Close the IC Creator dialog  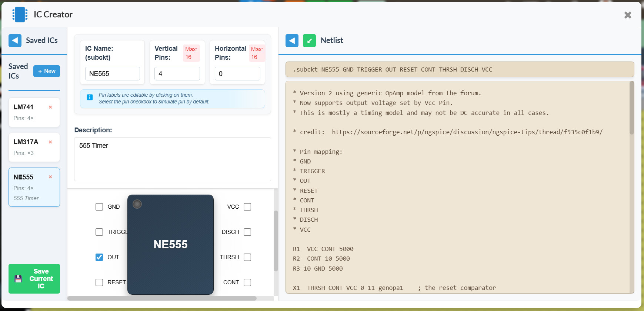click(628, 15)
